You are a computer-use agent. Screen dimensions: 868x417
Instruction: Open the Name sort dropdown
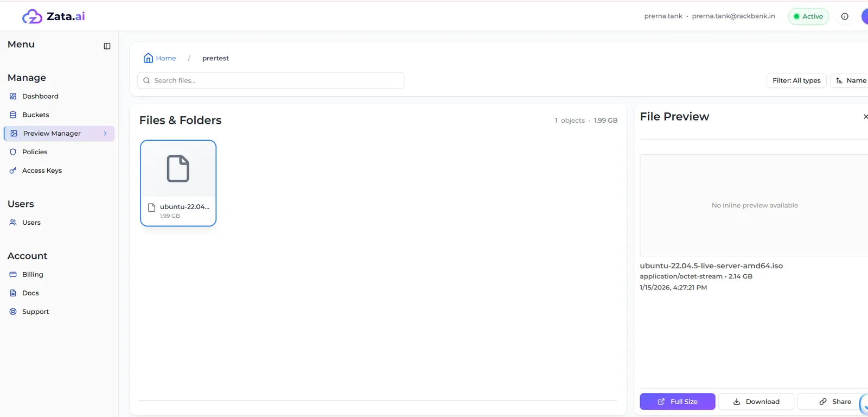click(x=850, y=80)
